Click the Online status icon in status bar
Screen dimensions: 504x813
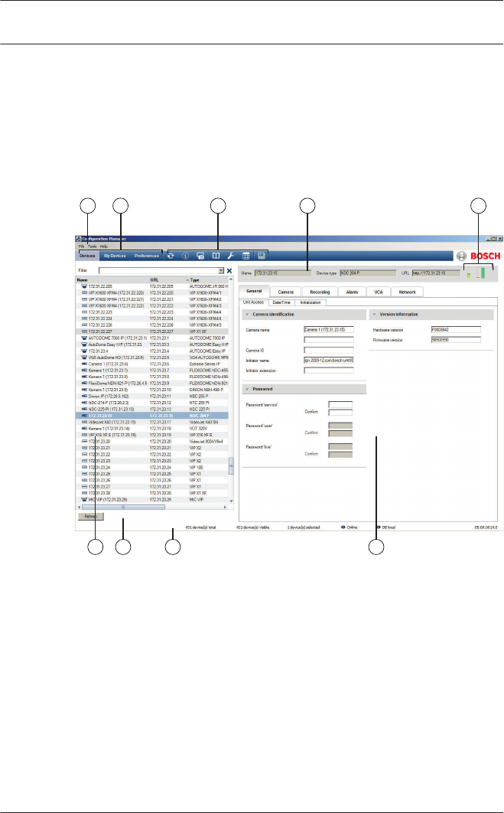click(x=343, y=527)
